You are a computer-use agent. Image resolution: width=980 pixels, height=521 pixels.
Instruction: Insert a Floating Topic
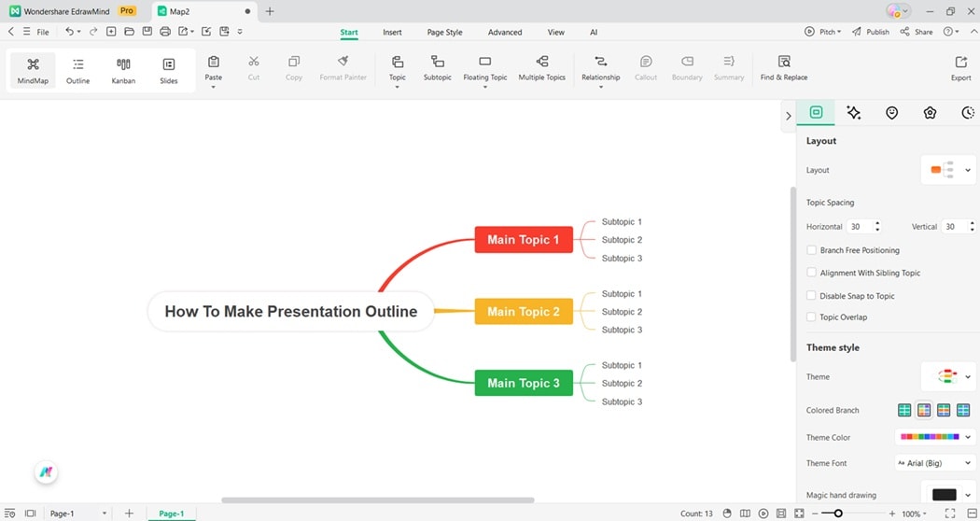click(x=485, y=67)
